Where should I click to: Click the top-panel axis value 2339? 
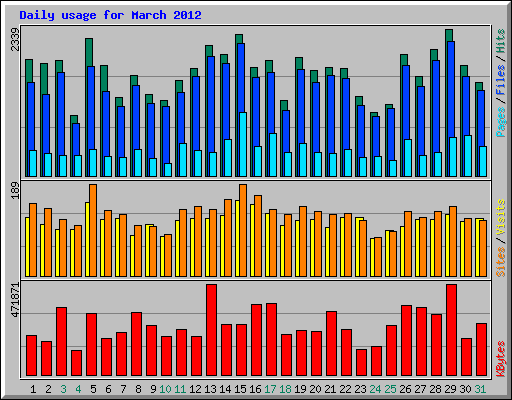pyautogui.click(x=15, y=39)
